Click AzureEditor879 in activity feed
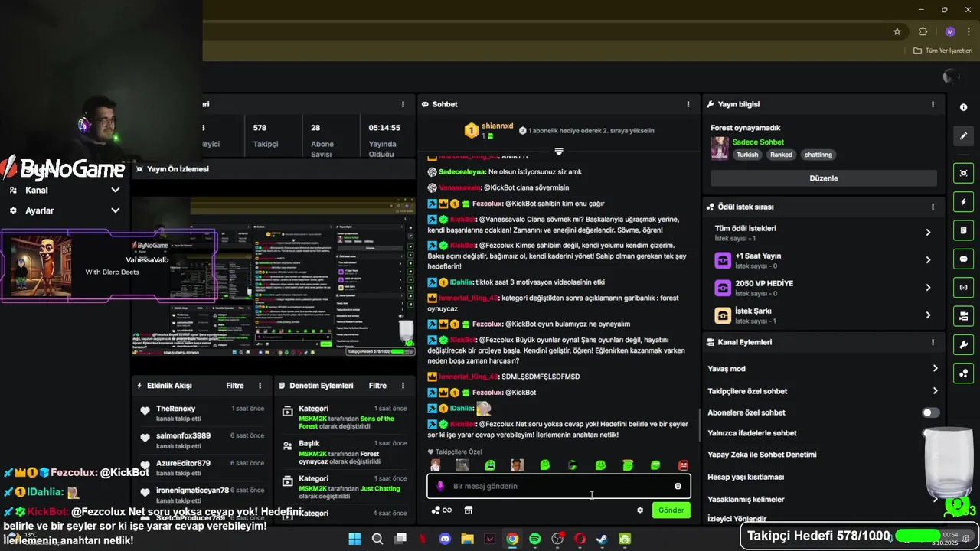Viewport: 980px width, 551px height. [x=183, y=463]
